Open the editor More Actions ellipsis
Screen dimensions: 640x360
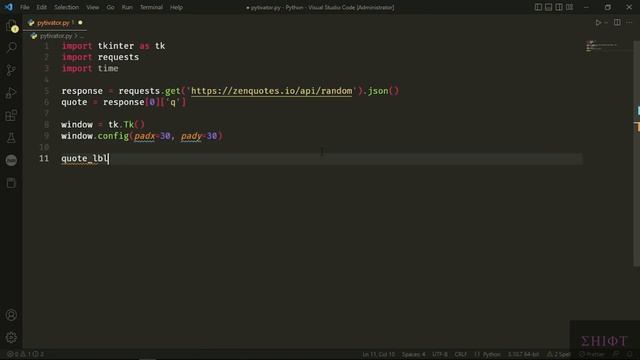click(629, 23)
